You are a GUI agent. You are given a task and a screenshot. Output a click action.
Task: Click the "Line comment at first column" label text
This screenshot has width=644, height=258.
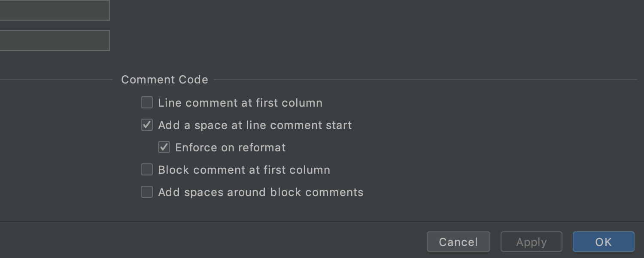[x=240, y=103]
